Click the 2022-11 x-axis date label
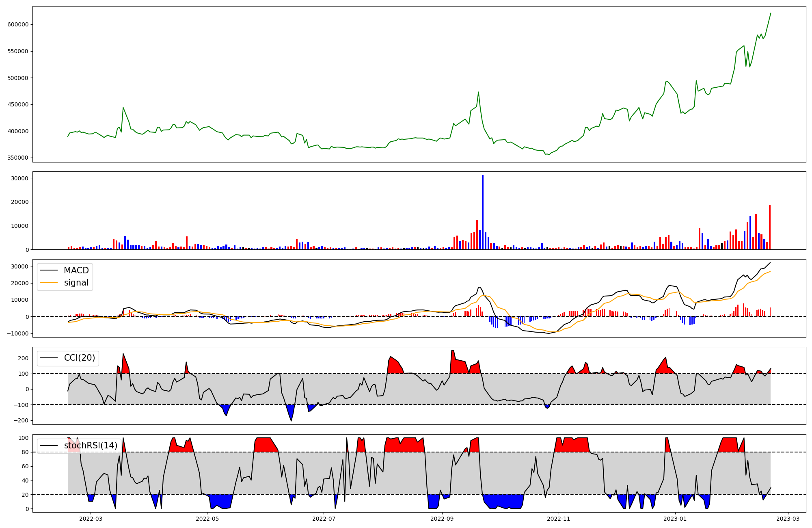The width and height of the screenshot is (812, 528). [559, 518]
